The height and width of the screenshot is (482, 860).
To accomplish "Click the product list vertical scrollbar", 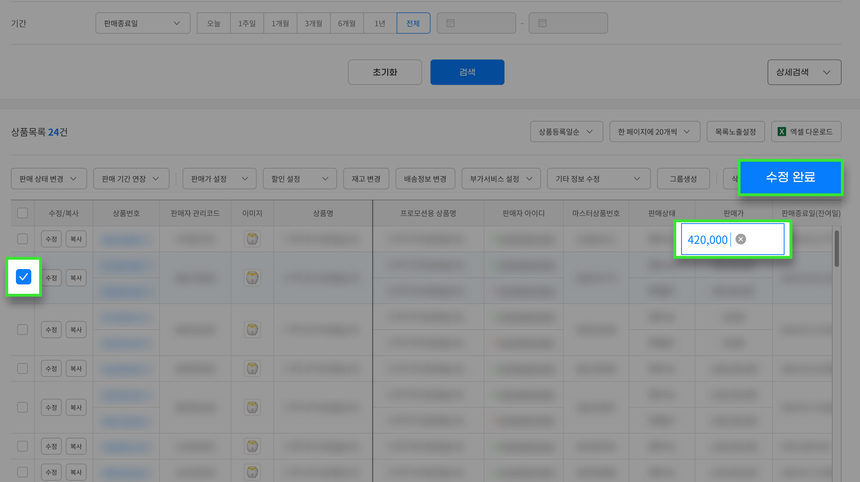I will coord(836,248).
